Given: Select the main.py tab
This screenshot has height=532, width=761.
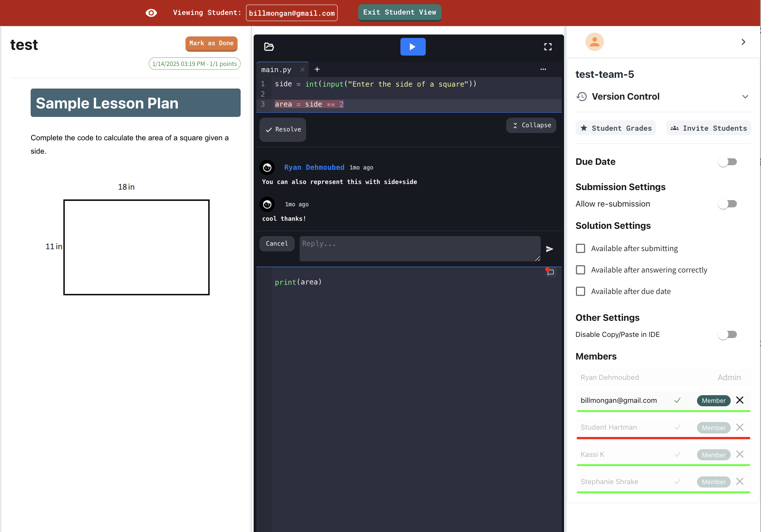Looking at the screenshot, I should 276,69.
